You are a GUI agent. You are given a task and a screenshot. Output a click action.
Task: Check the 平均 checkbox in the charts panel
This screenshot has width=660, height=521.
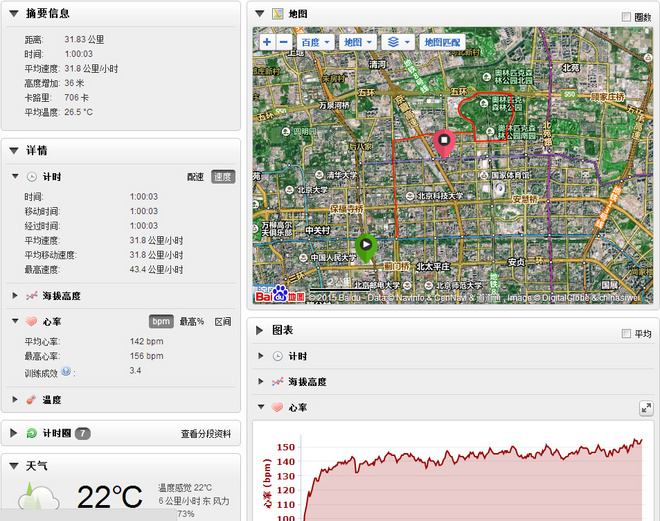626,334
